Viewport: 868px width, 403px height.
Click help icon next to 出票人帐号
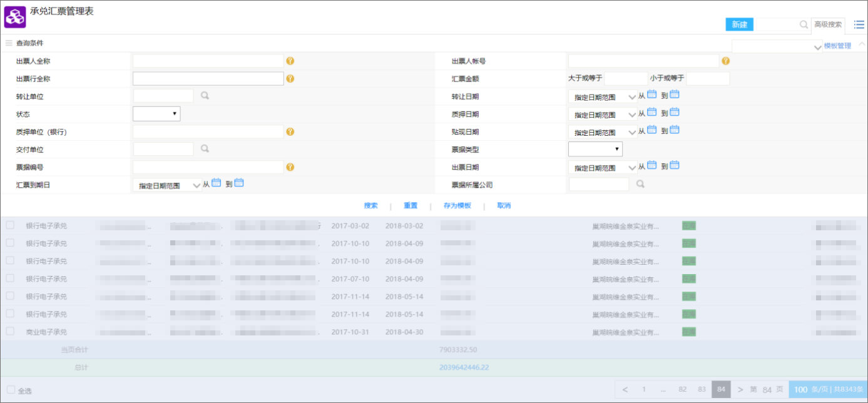725,61
